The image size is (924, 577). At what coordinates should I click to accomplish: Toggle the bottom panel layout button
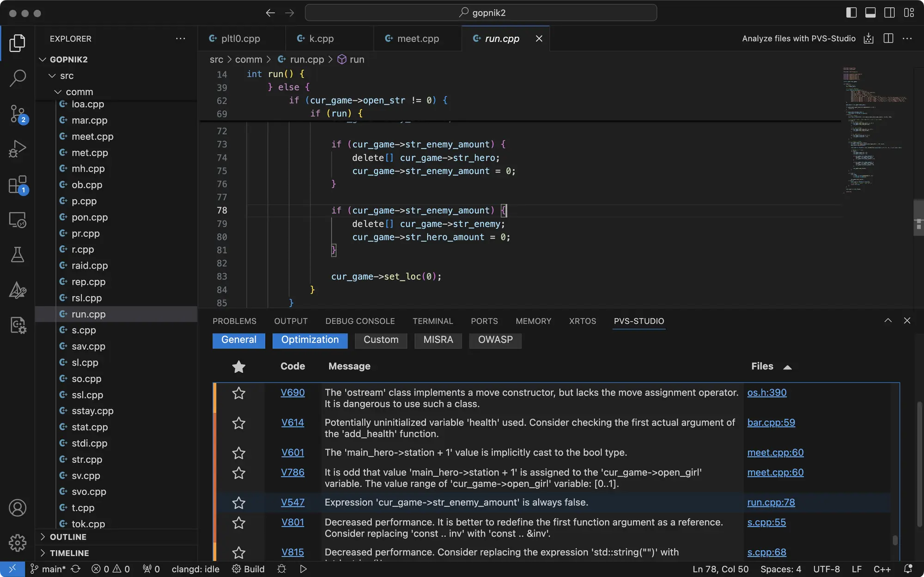tap(870, 12)
